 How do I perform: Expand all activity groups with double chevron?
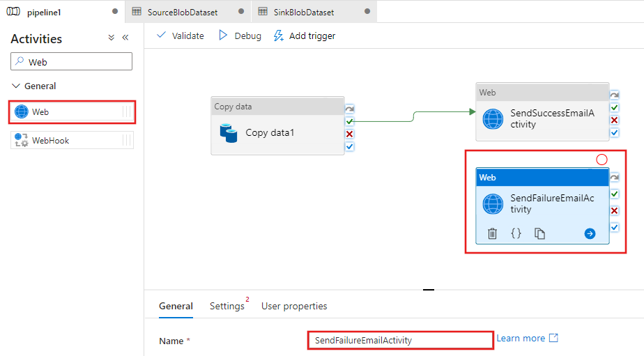tap(112, 38)
